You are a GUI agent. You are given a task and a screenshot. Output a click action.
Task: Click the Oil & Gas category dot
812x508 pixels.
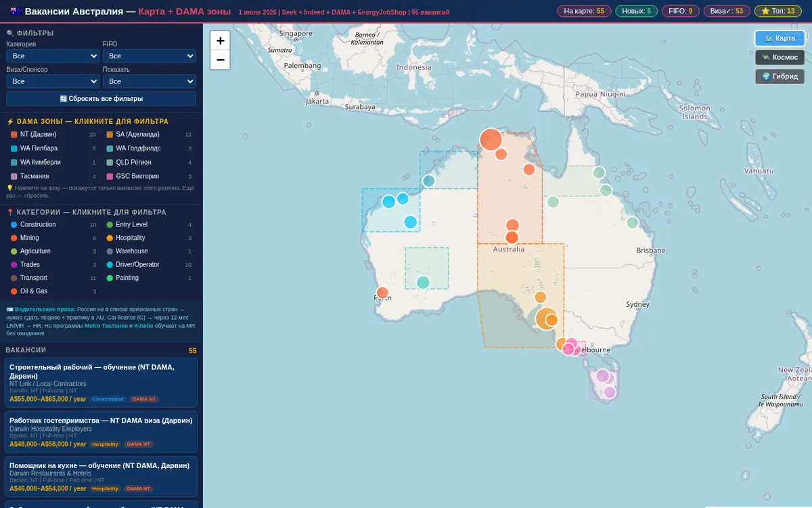(x=14, y=291)
